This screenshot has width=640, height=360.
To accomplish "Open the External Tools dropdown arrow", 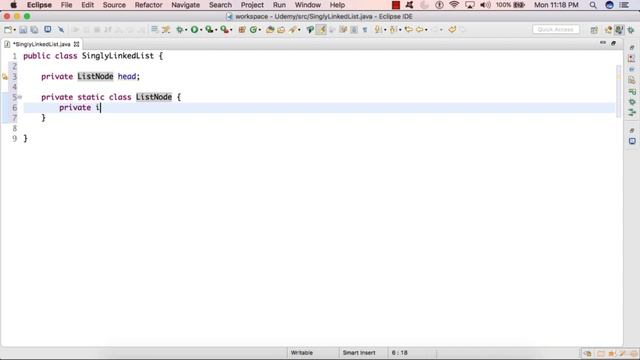I will 231,30.
